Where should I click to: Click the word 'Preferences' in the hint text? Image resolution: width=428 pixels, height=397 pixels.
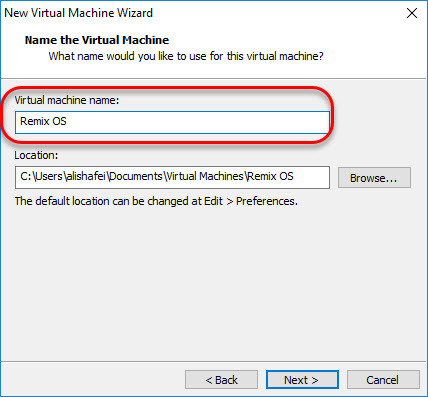pyautogui.click(x=266, y=201)
